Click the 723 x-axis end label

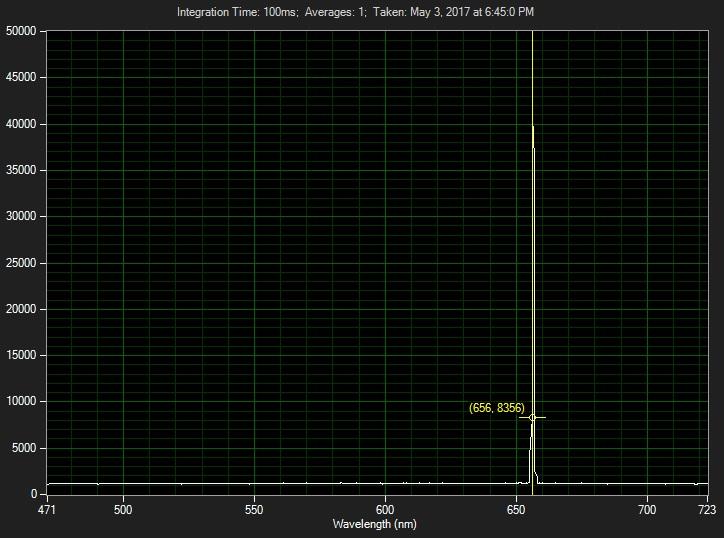(x=707, y=510)
